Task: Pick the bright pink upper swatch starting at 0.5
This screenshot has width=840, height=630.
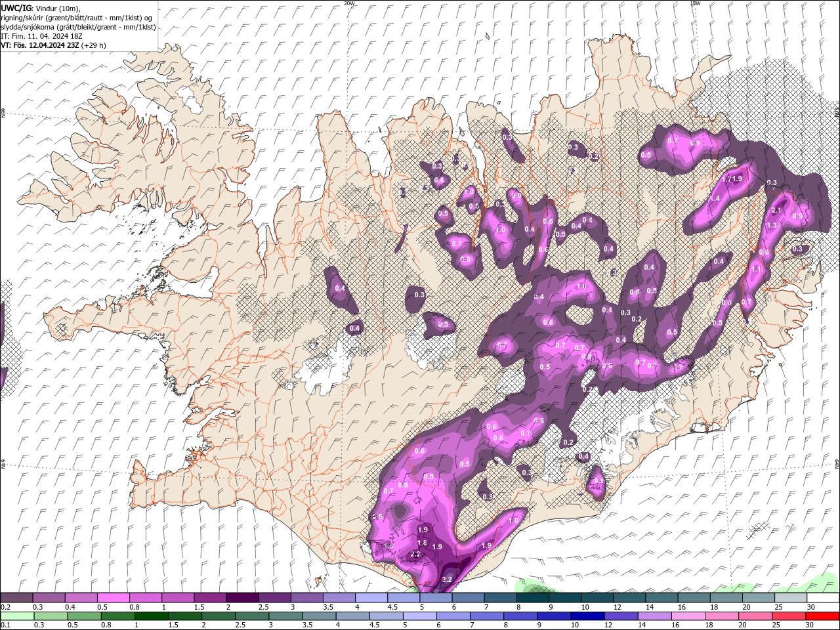Action: (x=113, y=598)
